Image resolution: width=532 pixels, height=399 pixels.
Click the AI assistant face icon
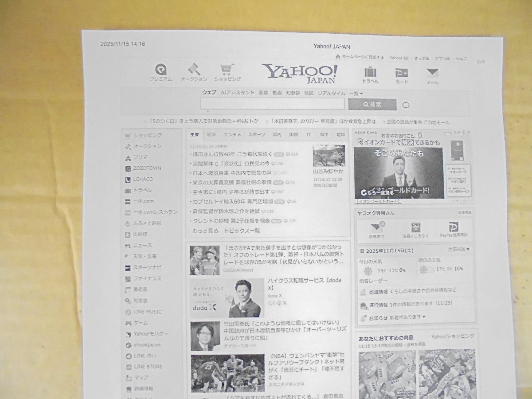pos(405,105)
